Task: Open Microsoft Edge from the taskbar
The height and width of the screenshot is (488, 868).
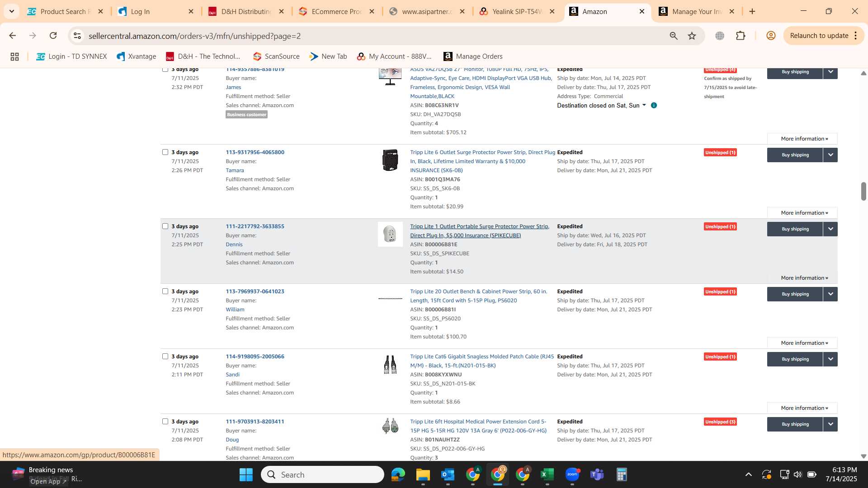Action: point(398,474)
